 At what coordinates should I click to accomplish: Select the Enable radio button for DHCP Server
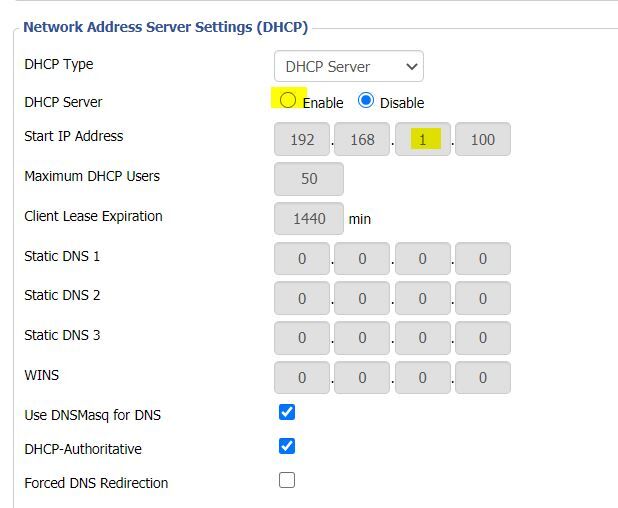[288, 100]
